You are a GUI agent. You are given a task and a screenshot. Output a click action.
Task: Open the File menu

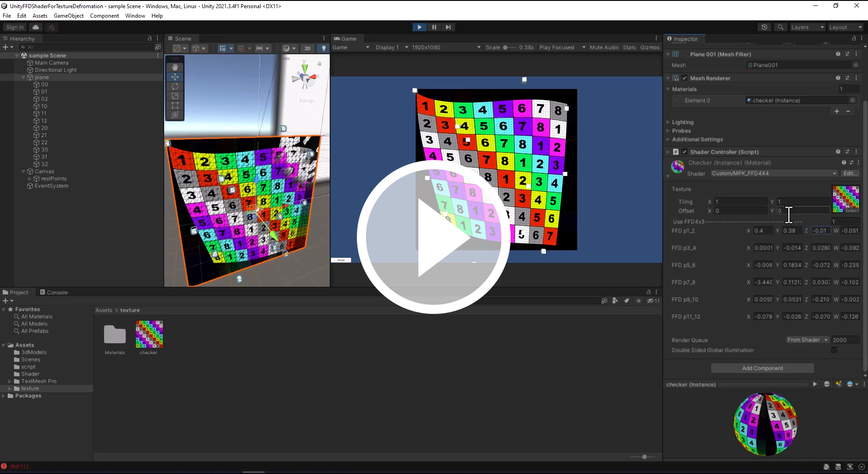7,15
